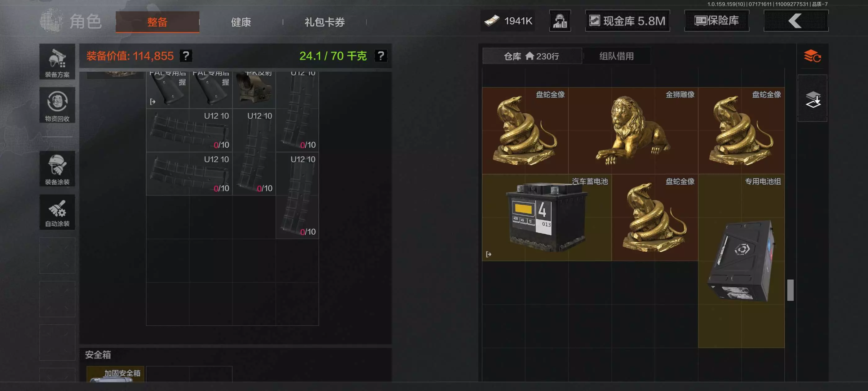Click the orange stack refresh sort icon
The width and height of the screenshot is (868, 391).
(x=812, y=56)
